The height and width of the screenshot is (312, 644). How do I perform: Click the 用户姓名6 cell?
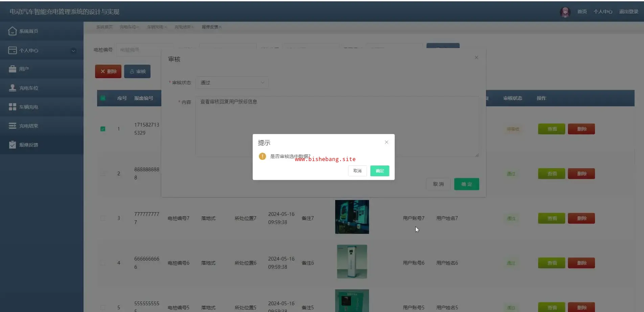(x=447, y=263)
